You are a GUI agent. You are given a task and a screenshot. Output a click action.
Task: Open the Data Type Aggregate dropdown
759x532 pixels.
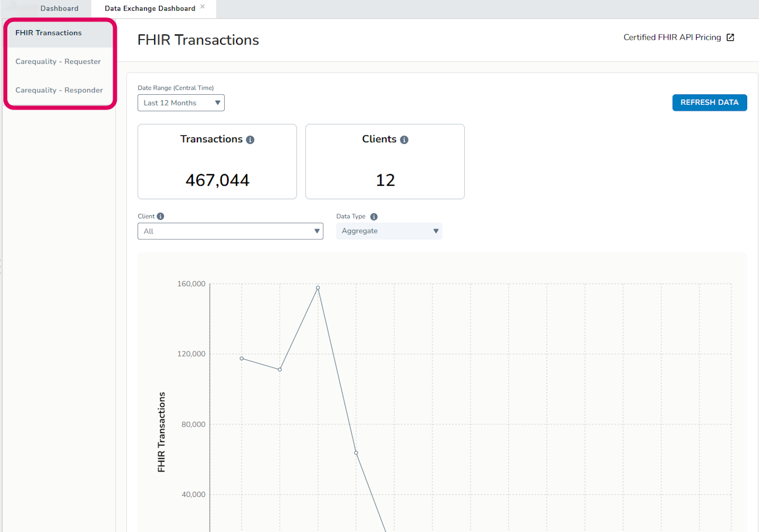[x=389, y=231]
